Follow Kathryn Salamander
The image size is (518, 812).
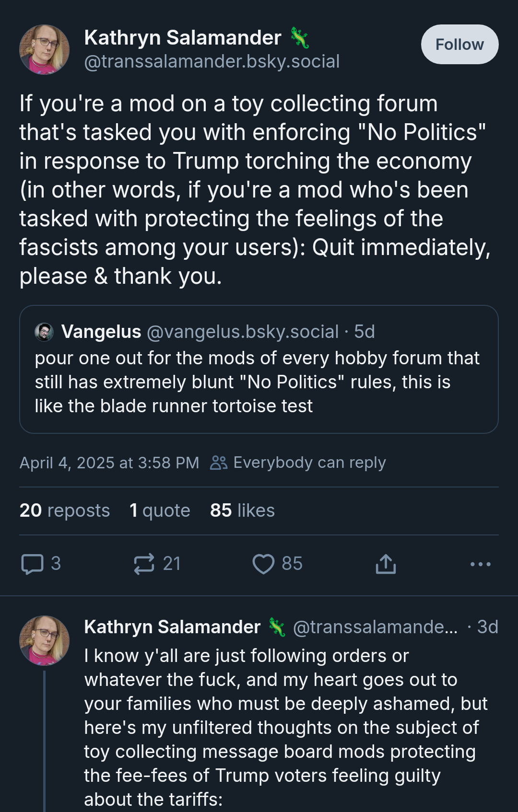[x=459, y=45]
